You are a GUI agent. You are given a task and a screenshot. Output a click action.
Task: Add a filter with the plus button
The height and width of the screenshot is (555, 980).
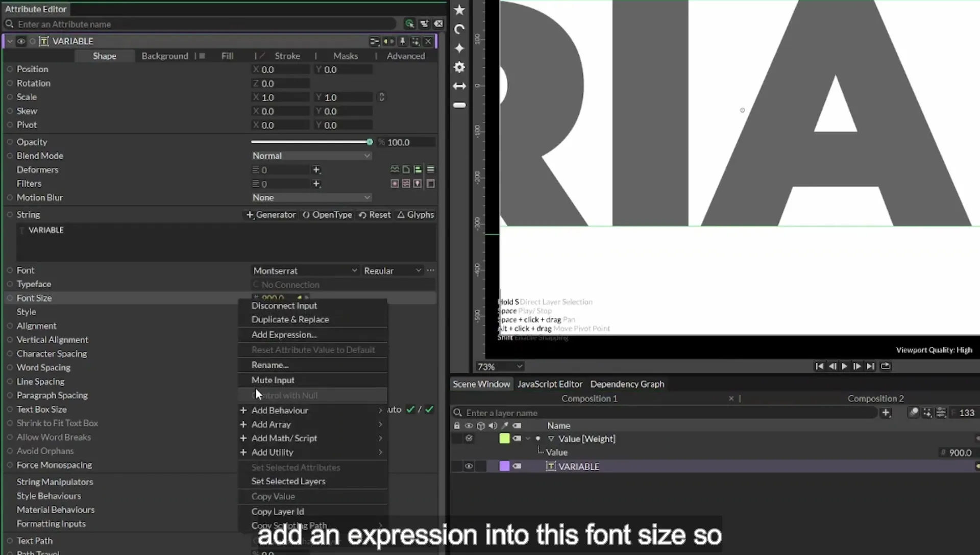(x=316, y=184)
